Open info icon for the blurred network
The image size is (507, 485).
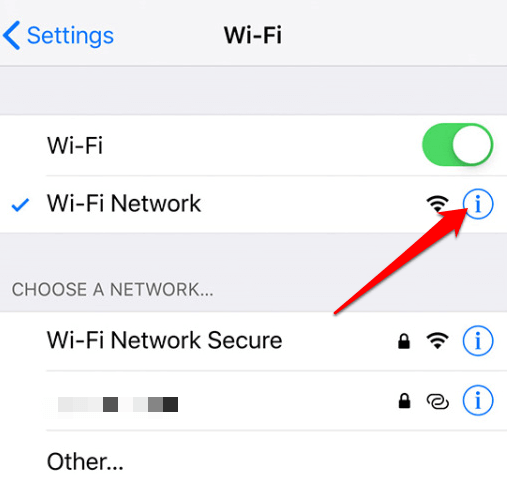[x=478, y=400]
